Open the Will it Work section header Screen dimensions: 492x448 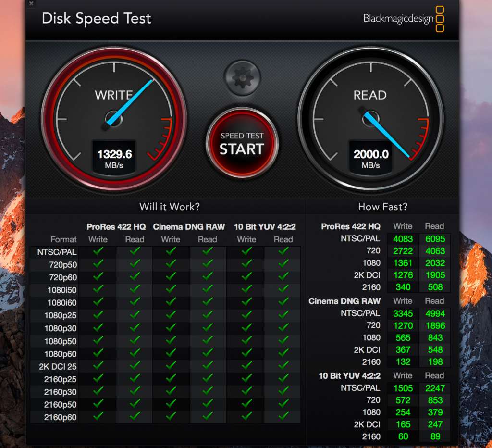point(169,207)
